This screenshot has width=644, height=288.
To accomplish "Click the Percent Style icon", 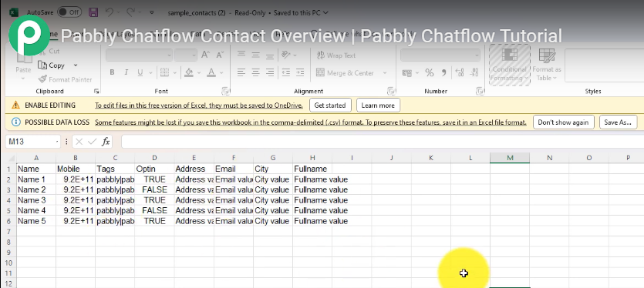I will pos(429,73).
